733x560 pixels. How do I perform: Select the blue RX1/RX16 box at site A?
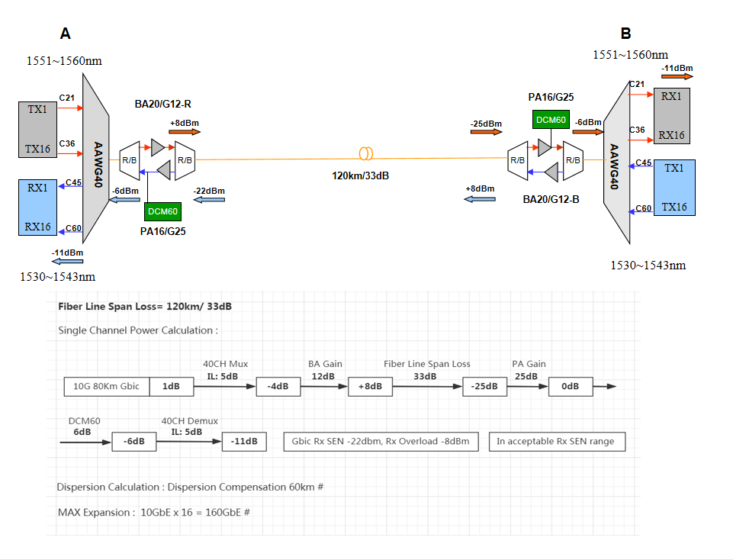pos(38,207)
